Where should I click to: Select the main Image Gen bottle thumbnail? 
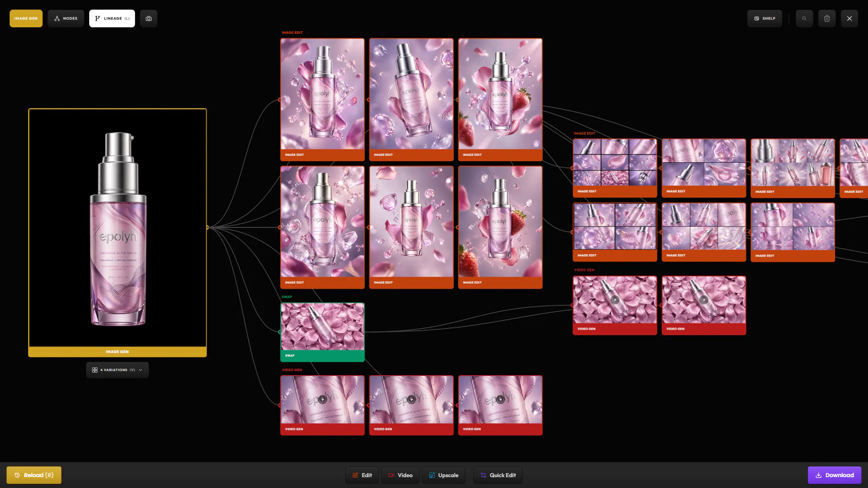[117, 232]
